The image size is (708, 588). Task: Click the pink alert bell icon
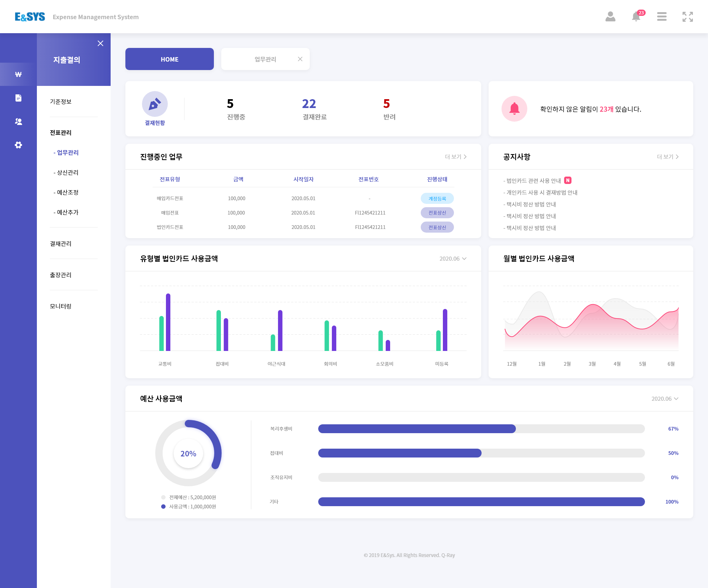[514, 109]
